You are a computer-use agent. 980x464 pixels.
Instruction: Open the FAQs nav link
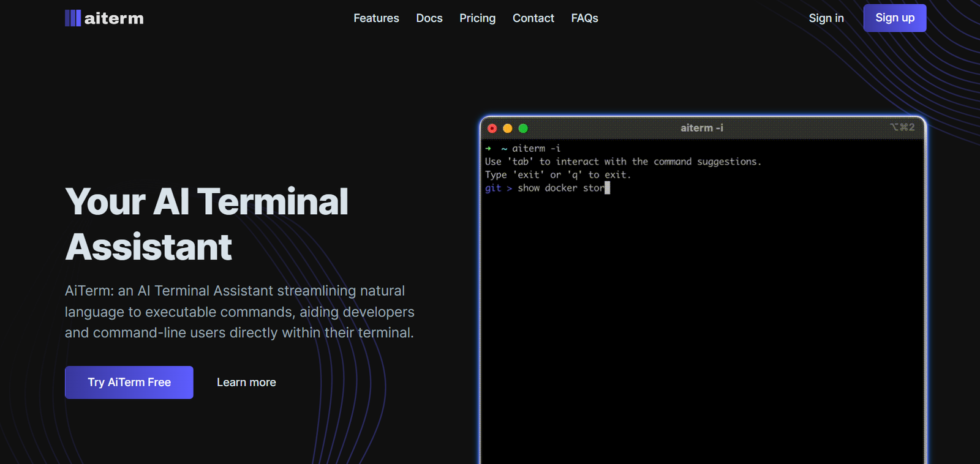click(x=584, y=18)
